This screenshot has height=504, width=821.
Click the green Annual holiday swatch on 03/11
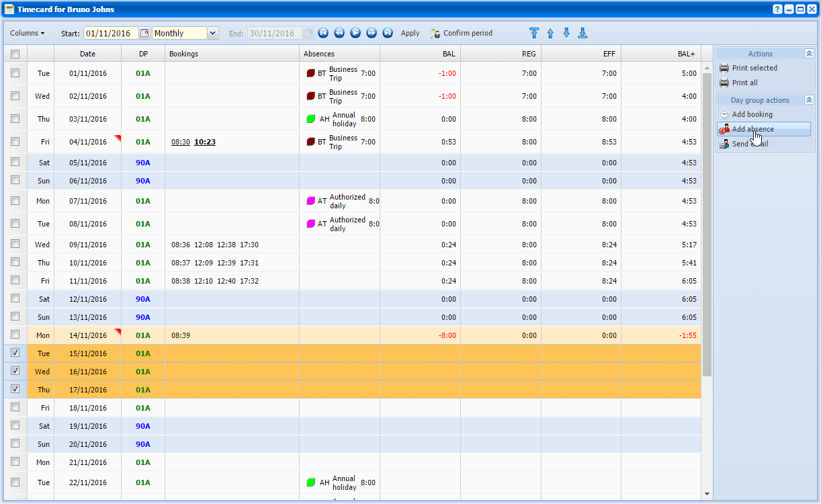pyautogui.click(x=310, y=119)
